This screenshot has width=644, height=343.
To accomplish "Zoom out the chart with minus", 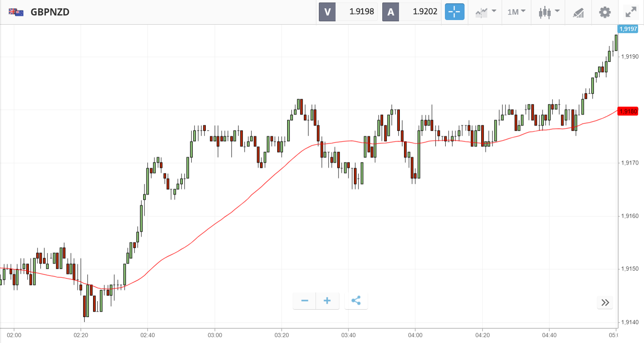I will tap(305, 301).
